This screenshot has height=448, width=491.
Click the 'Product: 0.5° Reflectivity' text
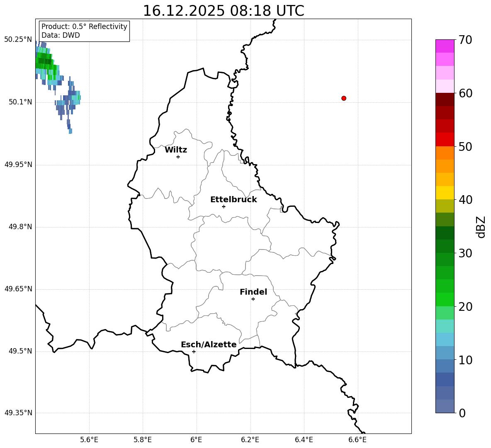click(84, 26)
